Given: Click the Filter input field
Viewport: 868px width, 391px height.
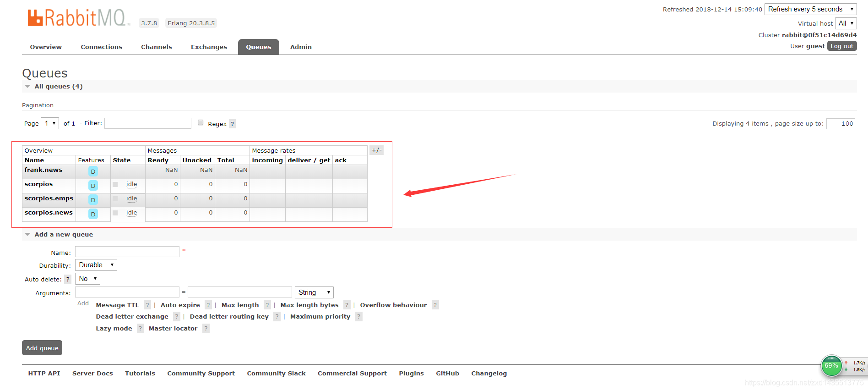Looking at the screenshot, I should point(148,123).
